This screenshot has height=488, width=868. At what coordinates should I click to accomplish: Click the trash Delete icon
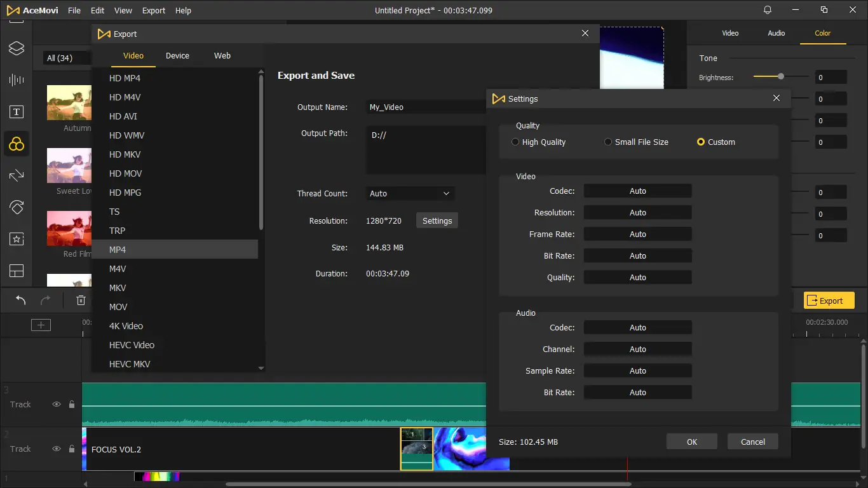pos(81,301)
